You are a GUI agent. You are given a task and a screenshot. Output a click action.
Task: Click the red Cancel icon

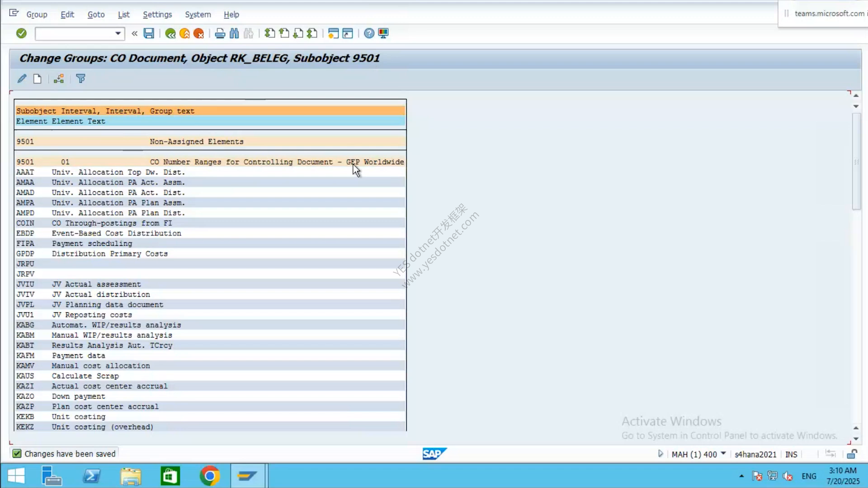(198, 33)
